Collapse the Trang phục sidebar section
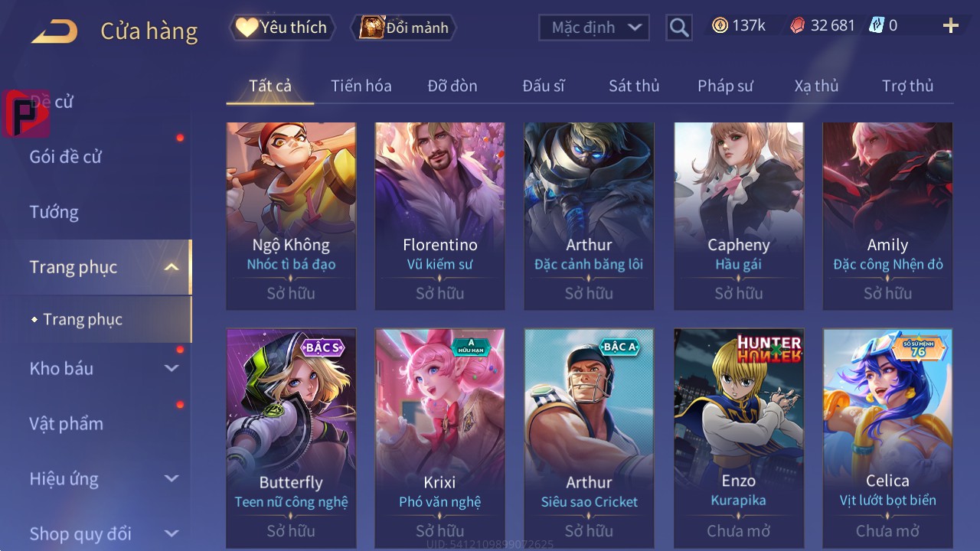 coord(171,267)
